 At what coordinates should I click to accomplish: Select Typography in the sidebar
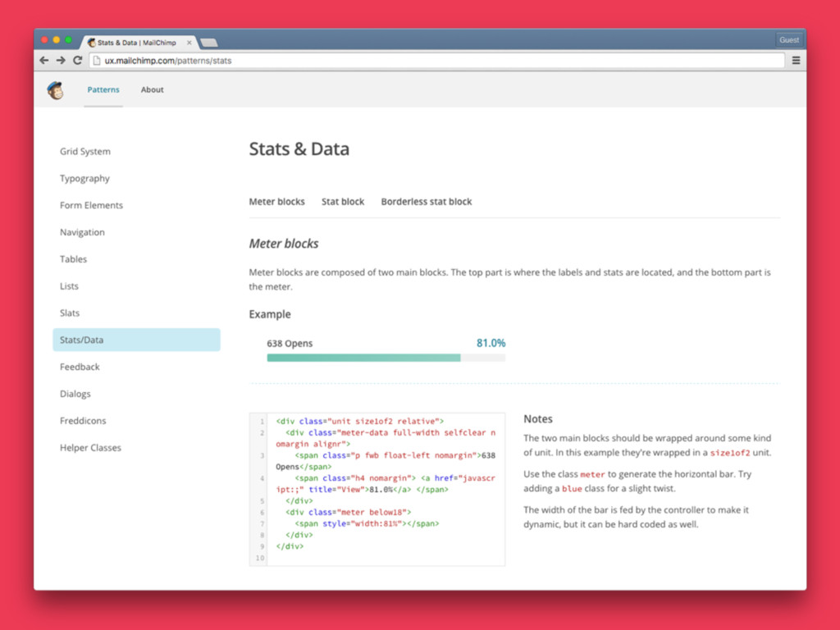tap(84, 179)
